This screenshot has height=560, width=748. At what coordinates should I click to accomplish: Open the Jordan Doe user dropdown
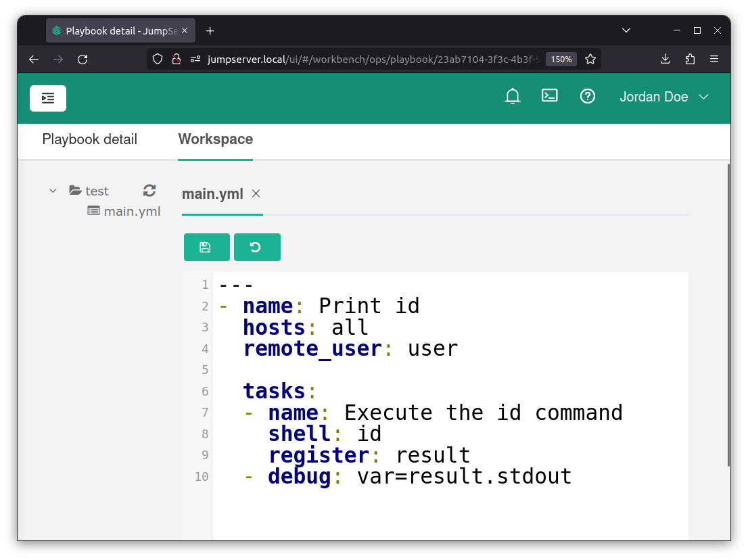pos(663,97)
